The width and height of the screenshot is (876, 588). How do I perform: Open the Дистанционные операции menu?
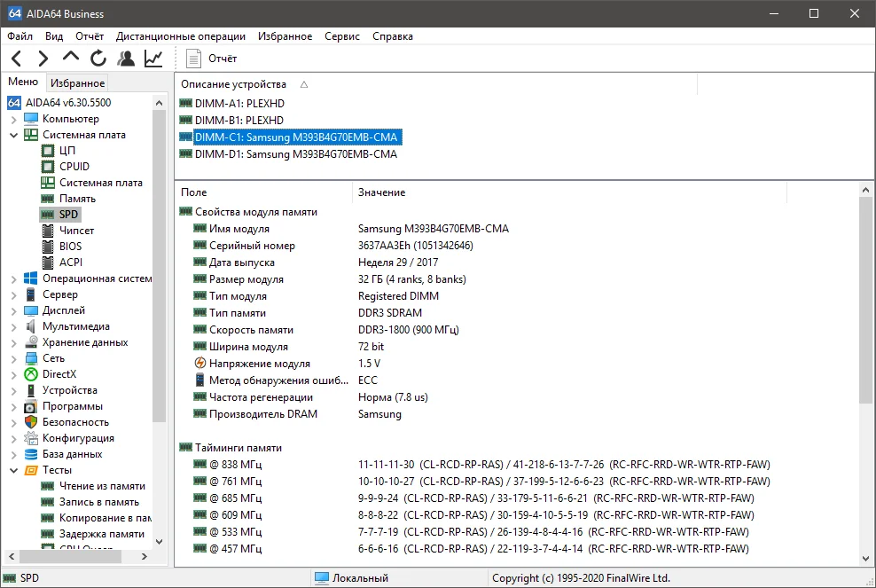181,36
